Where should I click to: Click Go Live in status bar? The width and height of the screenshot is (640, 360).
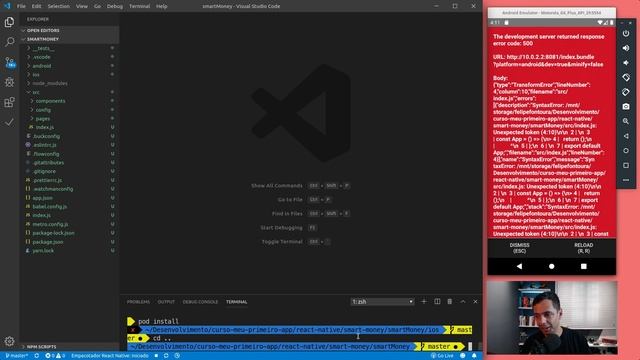point(442,356)
